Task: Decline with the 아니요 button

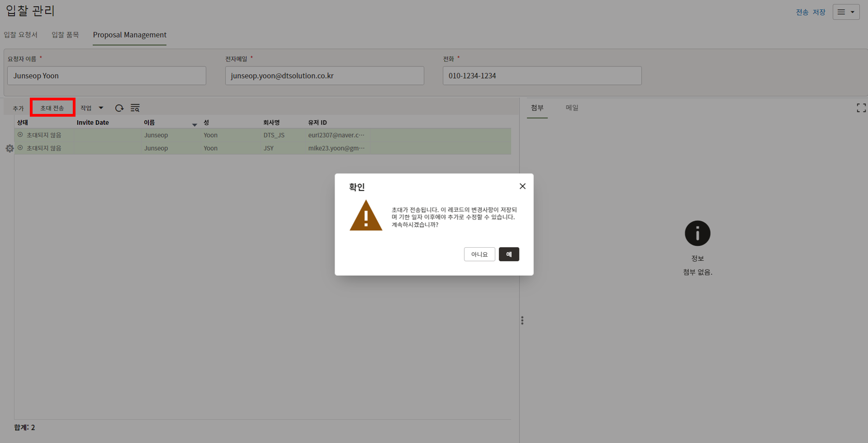Action: coord(479,254)
